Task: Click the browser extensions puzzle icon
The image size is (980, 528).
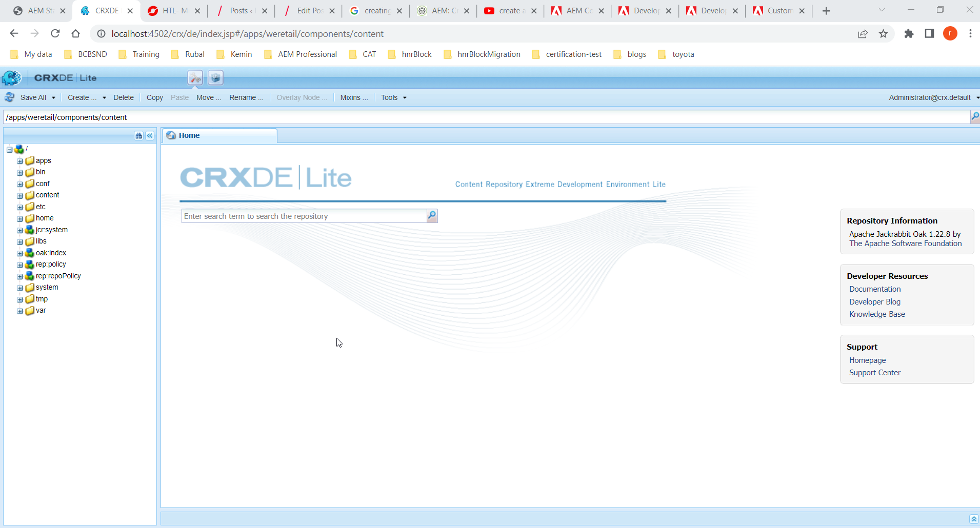Action: pyautogui.click(x=909, y=34)
